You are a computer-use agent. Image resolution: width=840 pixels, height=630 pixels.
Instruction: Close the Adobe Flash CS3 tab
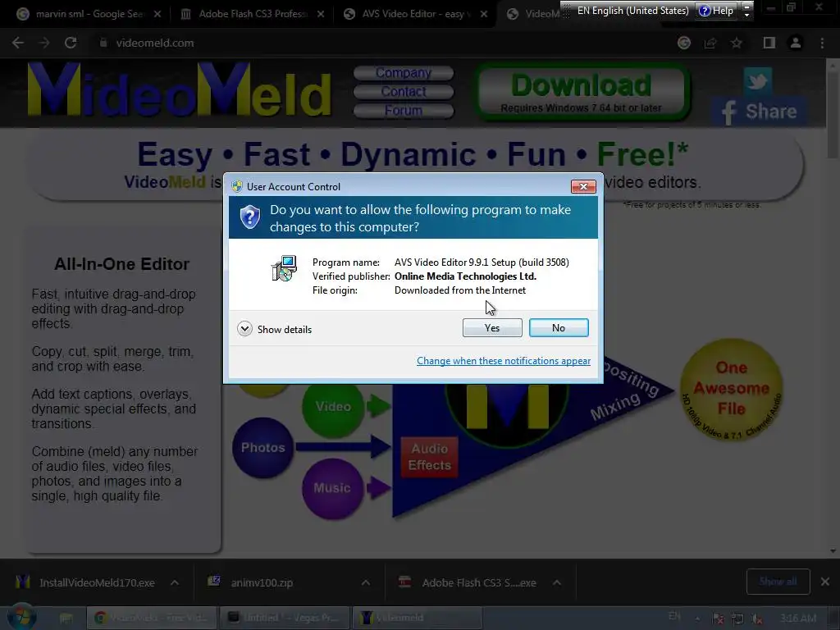pyautogui.click(x=321, y=14)
